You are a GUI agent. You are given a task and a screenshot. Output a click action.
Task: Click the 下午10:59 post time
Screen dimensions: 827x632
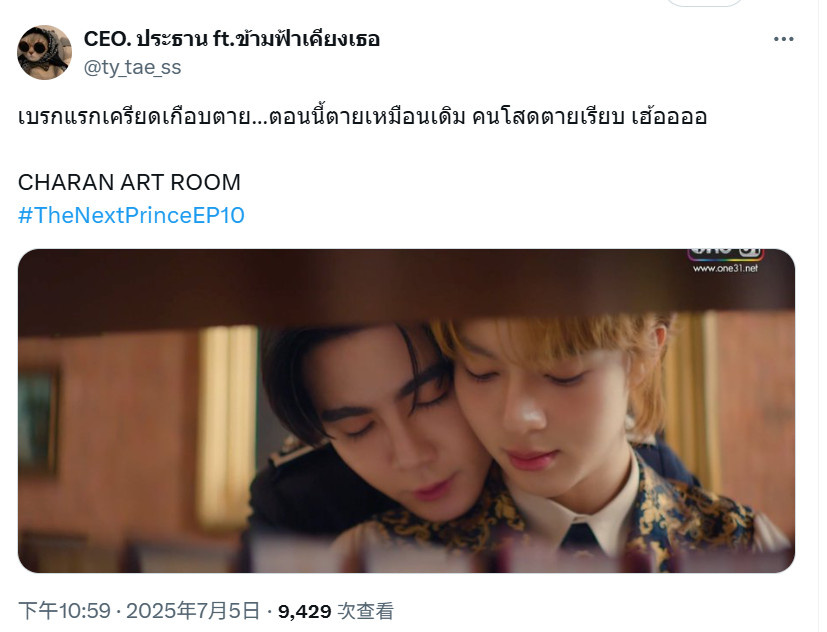coord(64,611)
